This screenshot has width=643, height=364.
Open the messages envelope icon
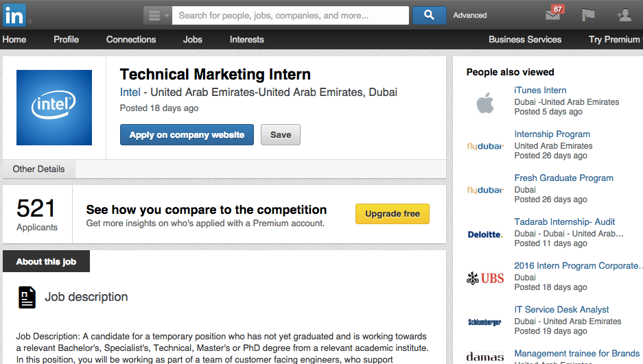(x=553, y=15)
